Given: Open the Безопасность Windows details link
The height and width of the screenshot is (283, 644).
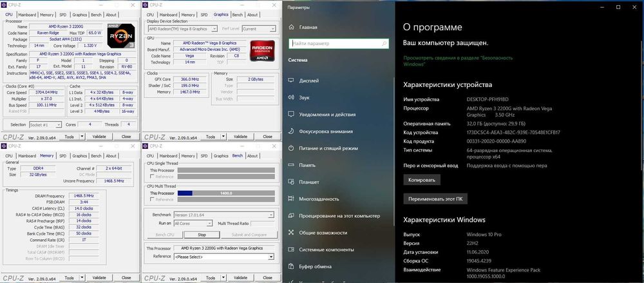Looking at the screenshot, I should 458,61.
